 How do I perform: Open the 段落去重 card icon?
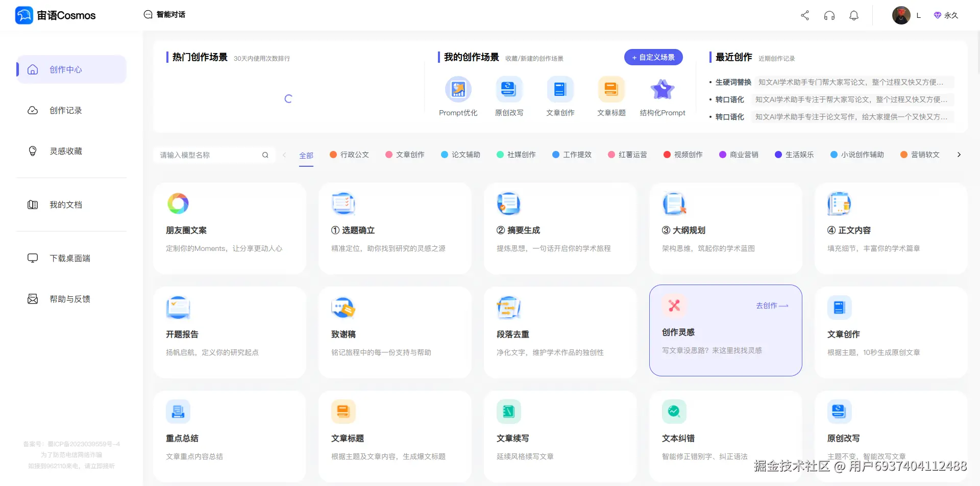pyautogui.click(x=509, y=308)
